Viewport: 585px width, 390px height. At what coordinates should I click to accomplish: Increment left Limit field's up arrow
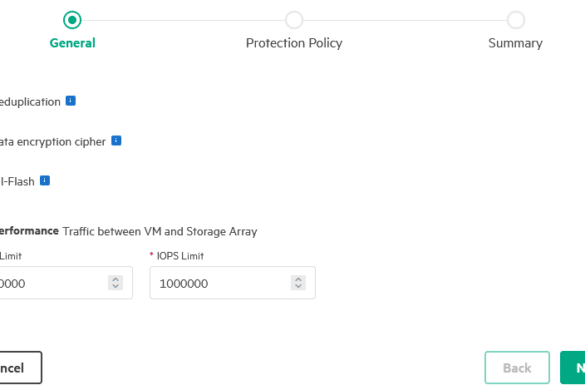point(115,279)
